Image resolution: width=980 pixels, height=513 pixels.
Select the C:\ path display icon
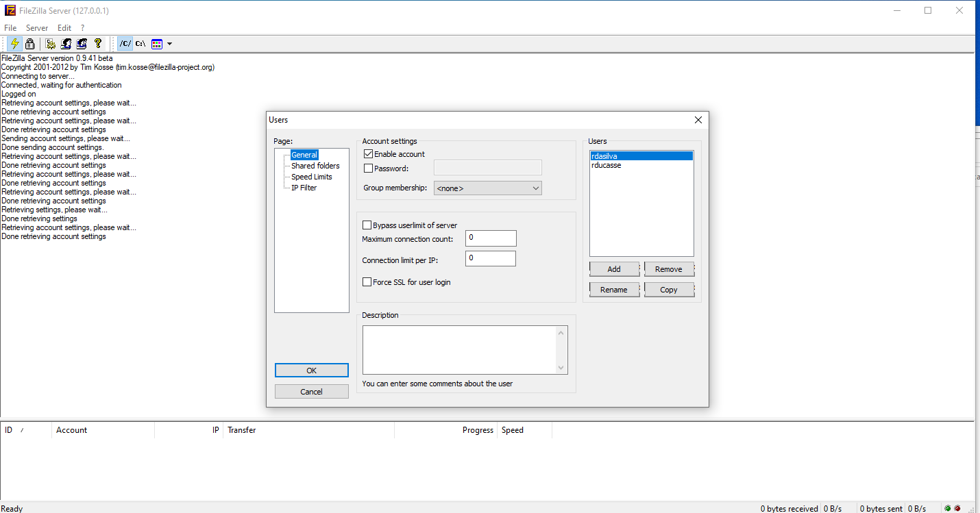click(140, 44)
